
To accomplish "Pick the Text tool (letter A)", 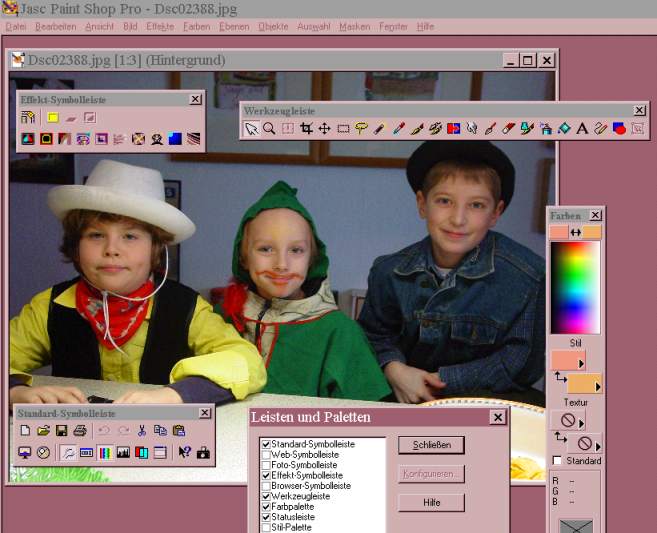I will [x=582, y=128].
